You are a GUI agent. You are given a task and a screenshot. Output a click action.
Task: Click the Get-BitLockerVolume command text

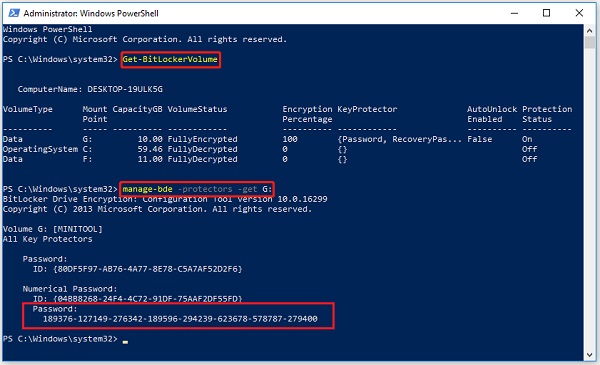[170, 59]
